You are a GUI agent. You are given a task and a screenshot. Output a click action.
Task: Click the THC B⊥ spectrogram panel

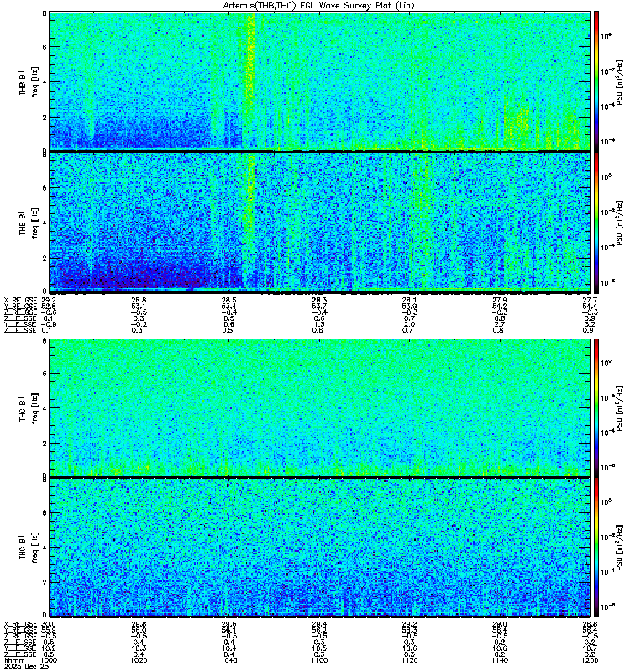pyautogui.click(x=319, y=407)
